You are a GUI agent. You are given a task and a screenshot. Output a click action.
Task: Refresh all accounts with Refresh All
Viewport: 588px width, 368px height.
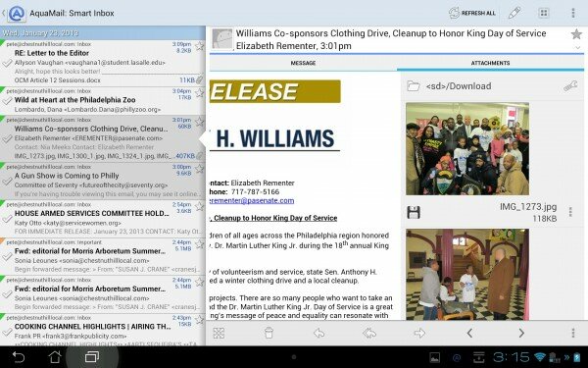click(x=472, y=13)
